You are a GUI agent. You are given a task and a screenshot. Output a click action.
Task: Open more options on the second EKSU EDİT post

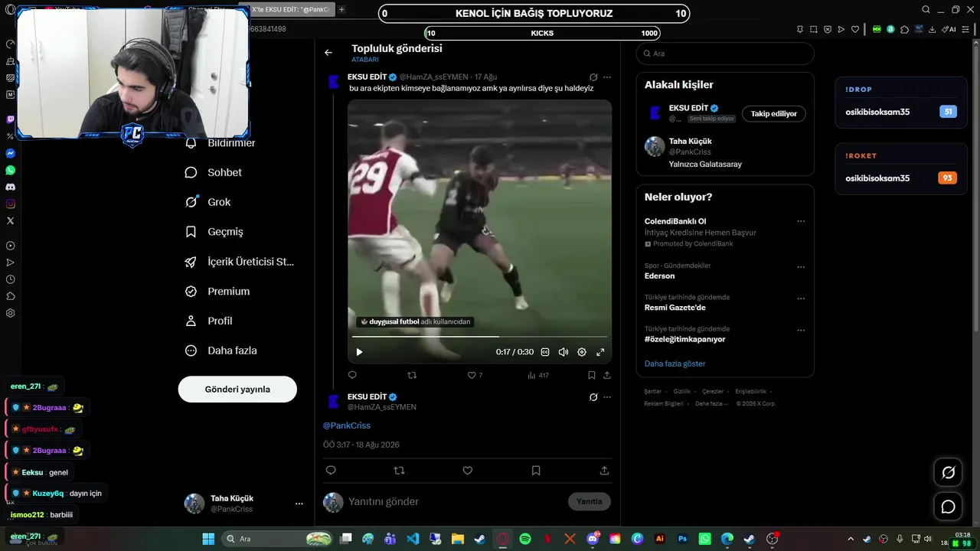tap(607, 397)
